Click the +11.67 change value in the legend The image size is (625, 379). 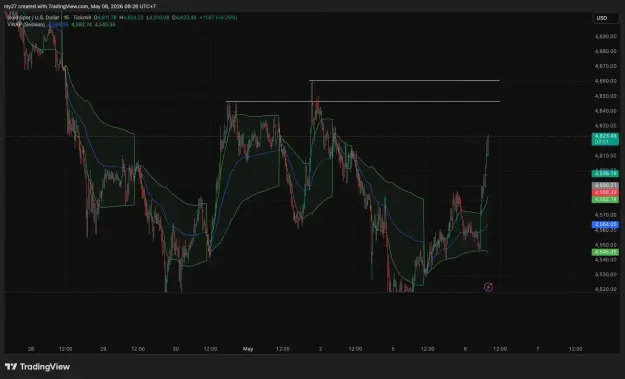(x=207, y=18)
